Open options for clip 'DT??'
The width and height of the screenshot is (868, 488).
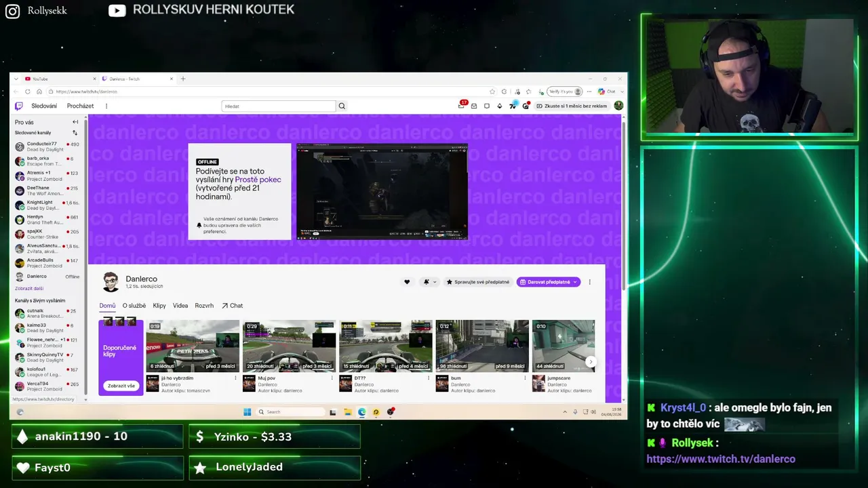click(x=429, y=378)
